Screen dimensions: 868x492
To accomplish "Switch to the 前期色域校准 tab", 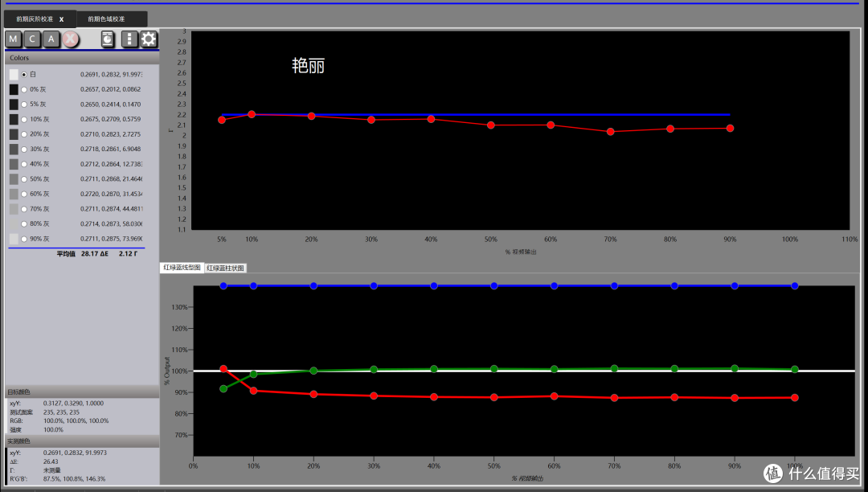I will [106, 18].
